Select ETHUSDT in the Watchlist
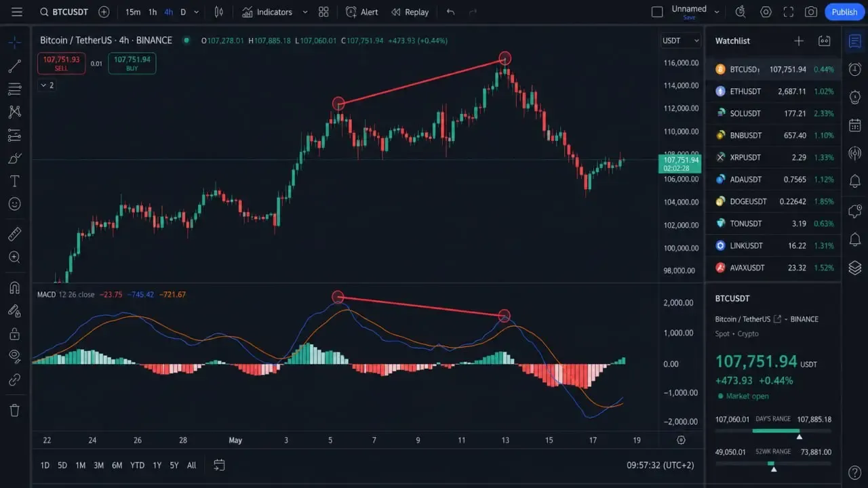The image size is (868, 488). 773,91
